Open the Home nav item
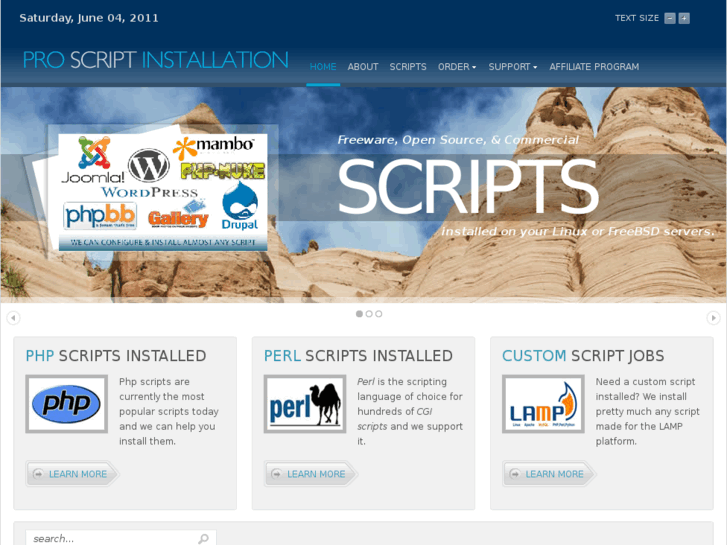The width and height of the screenshot is (727, 545). (323, 67)
